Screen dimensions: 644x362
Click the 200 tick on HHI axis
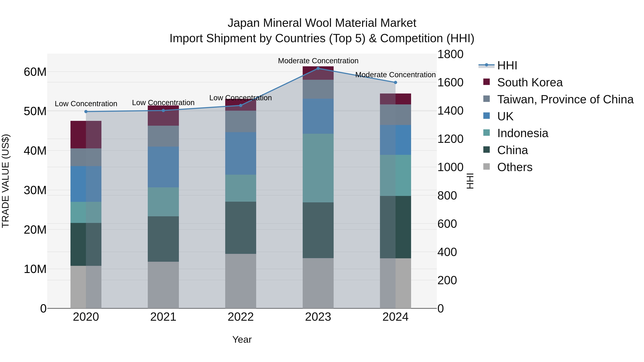pyautogui.click(x=447, y=280)
